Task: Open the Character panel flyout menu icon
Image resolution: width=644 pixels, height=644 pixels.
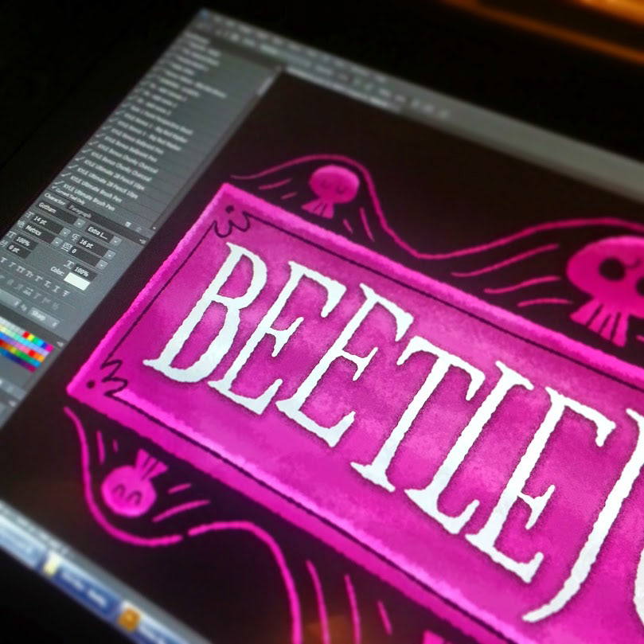Action: [x=143, y=241]
